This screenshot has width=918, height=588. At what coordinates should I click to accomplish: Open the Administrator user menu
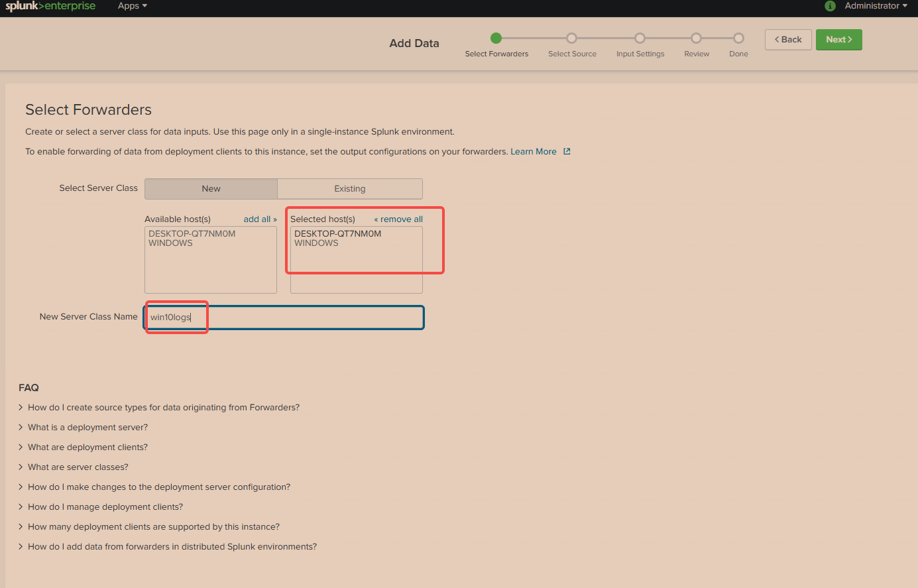coord(876,6)
